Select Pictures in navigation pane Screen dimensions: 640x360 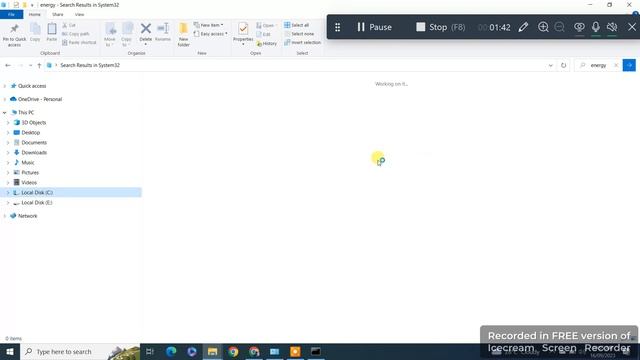30,173
